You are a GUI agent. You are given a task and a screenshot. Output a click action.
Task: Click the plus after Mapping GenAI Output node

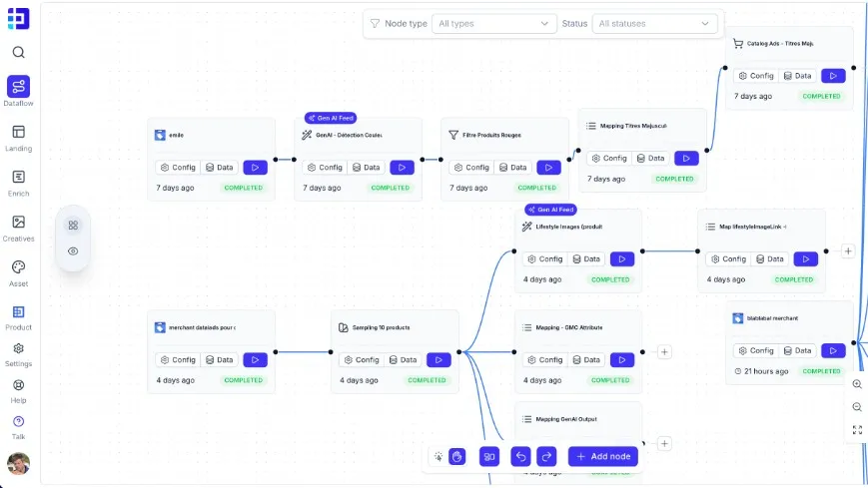664,444
